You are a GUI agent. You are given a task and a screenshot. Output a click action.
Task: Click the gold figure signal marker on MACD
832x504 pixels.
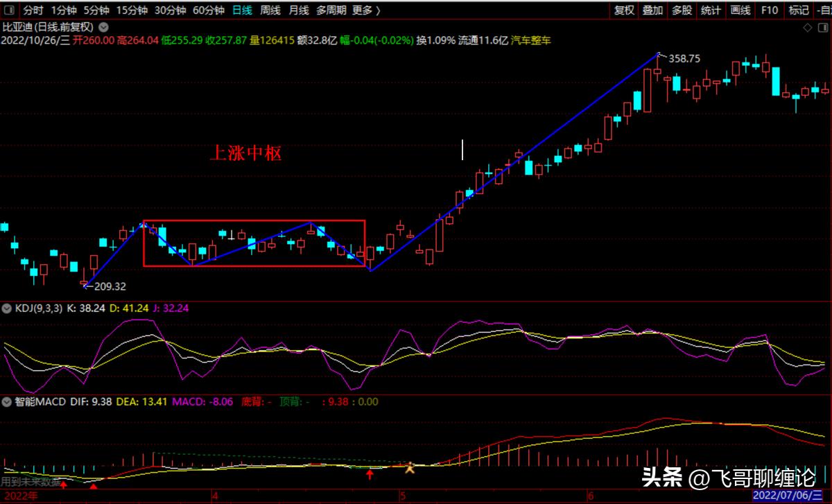[410, 468]
